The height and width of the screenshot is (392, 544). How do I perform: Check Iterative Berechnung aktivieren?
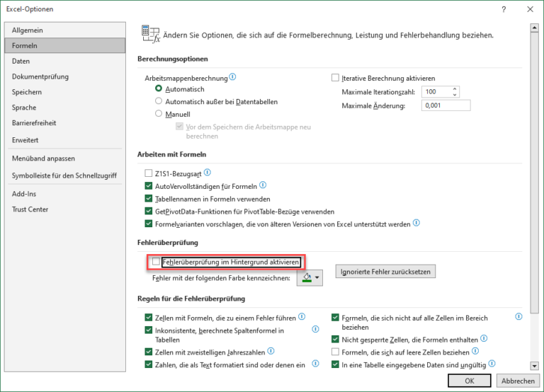click(x=335, y=78)
